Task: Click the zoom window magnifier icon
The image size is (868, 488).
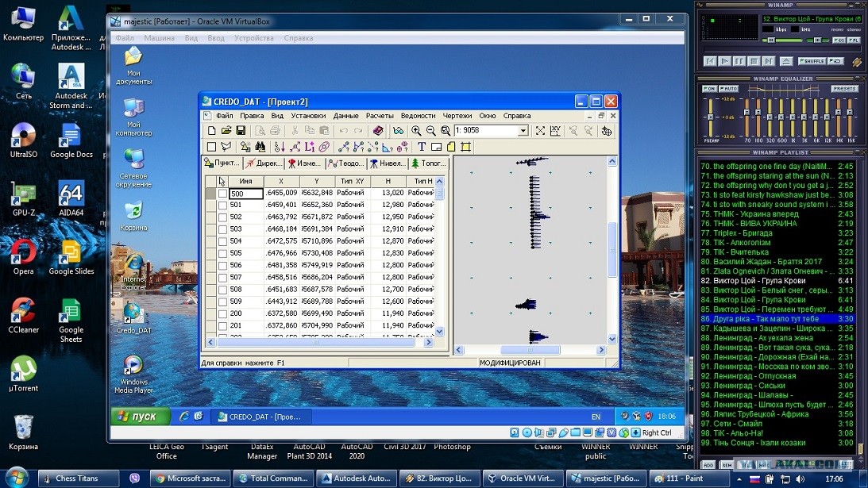Action: click(x=445, y=131)
